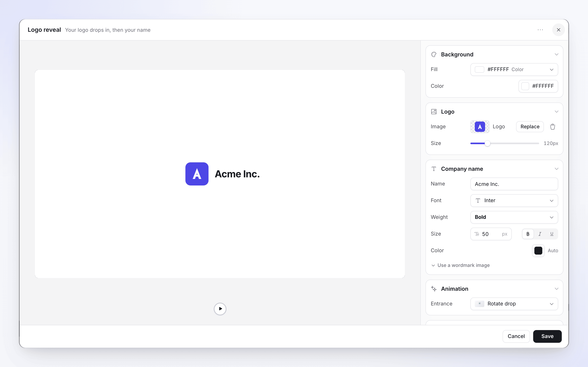588x367 pixels.
Task: Open the Font dropdown showing Inter
Action: coord(514,201)
